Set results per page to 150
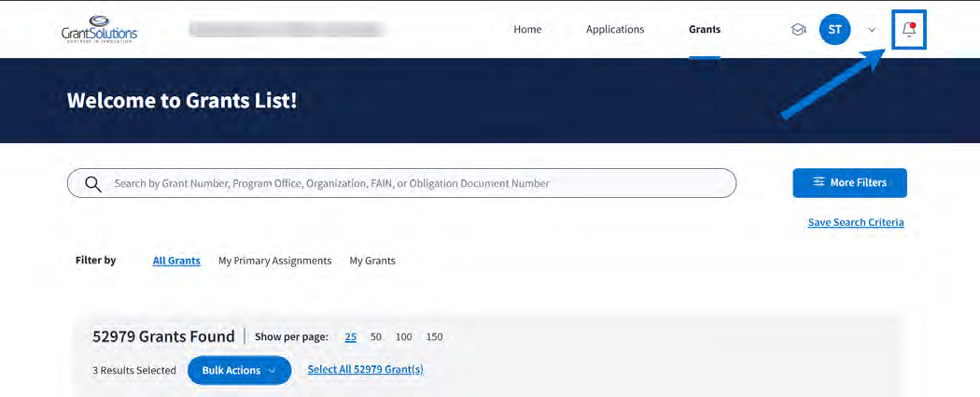The image size is (980, 397). [x=434, y=337]
